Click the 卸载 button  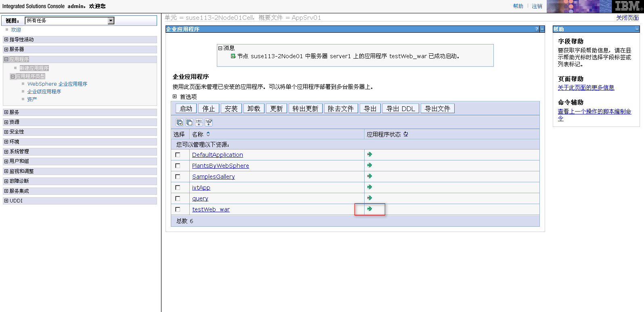point(254,109)
